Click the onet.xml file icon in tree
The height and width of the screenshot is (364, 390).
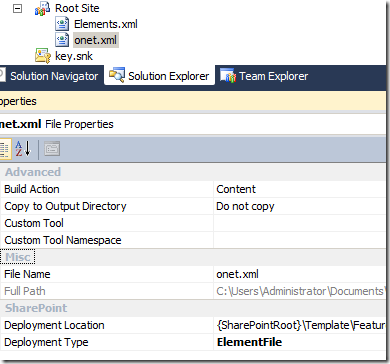pos(62,40)
